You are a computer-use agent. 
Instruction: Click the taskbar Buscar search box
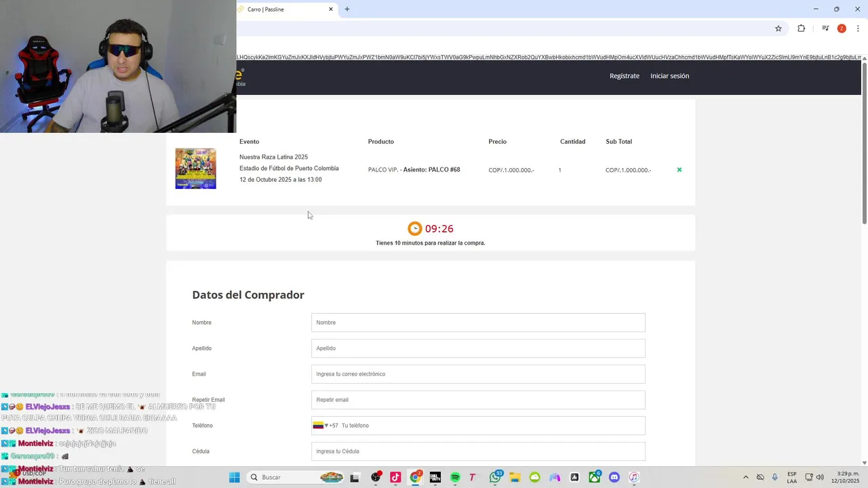295,477
